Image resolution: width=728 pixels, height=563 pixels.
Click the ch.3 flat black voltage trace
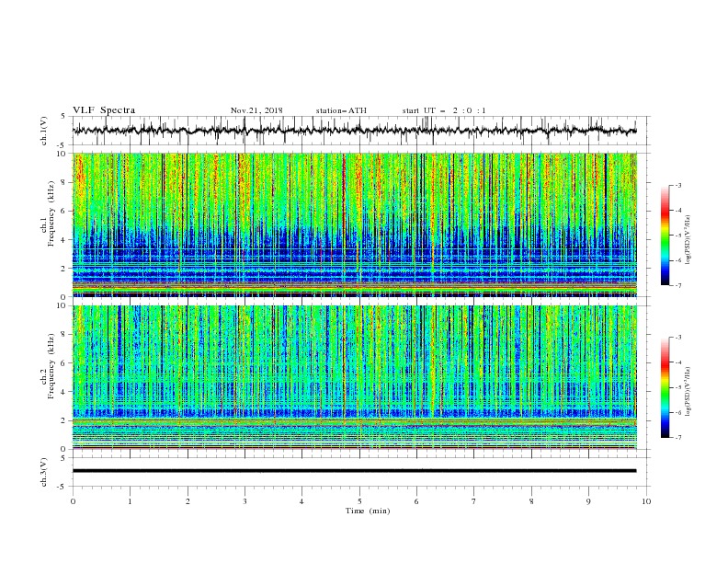354,471
